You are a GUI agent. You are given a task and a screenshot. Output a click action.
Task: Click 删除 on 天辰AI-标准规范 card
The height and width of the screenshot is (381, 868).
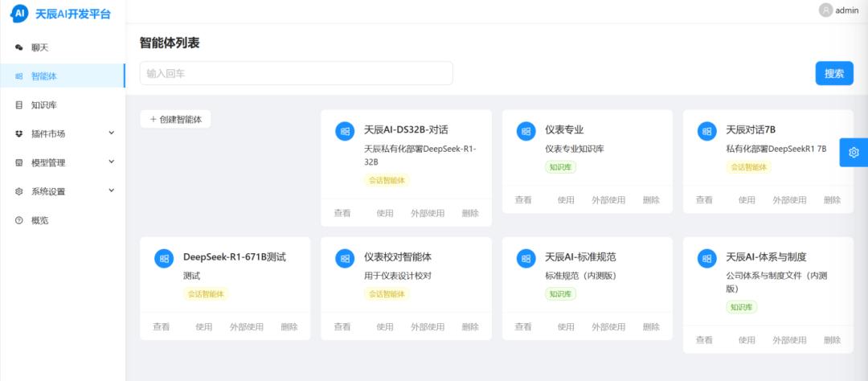[651, 326]
